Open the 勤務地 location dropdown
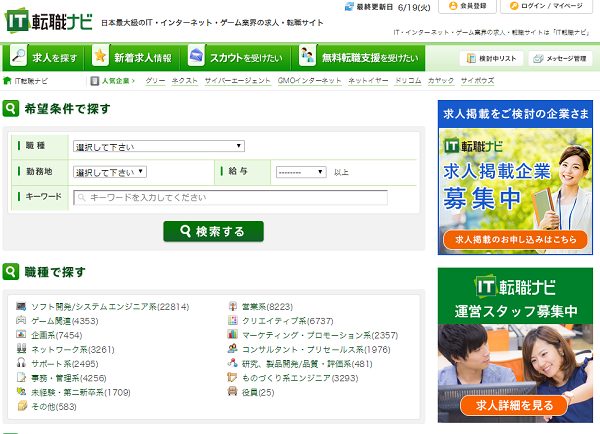Image resolution: width=600 pixels, height=434 pixels. pyautogui.click(x=111, y=172)
